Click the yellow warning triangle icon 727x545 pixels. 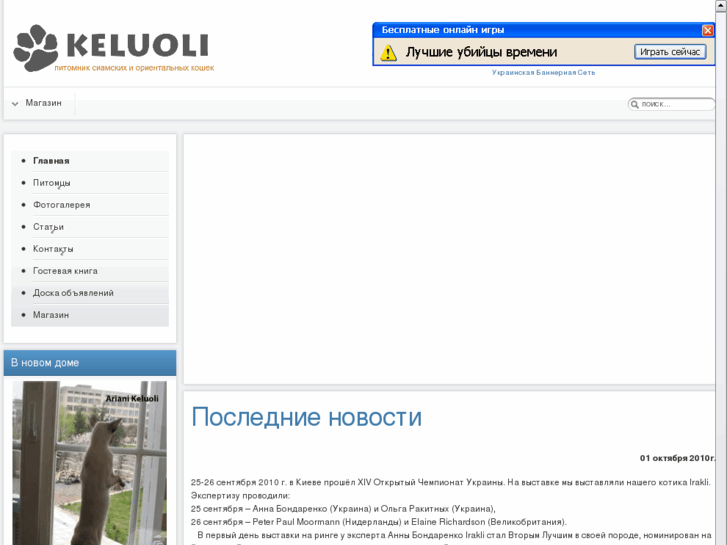(388, 52)
